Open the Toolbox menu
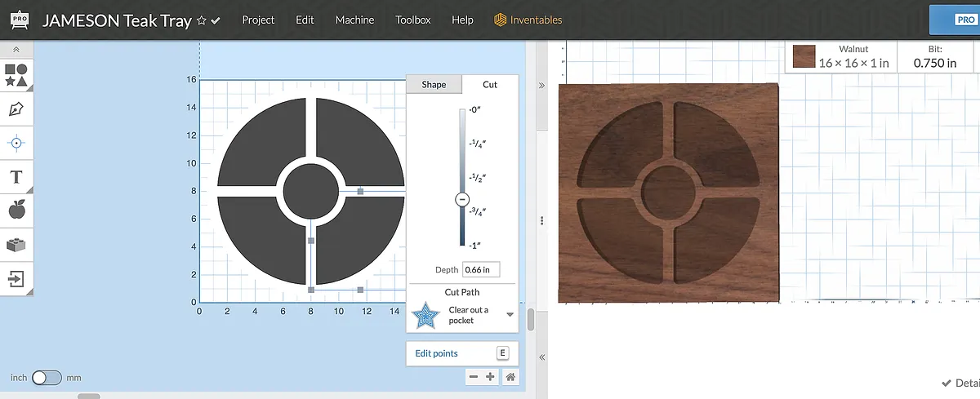This screenshot has height=399, width=980. click(413, 20)
